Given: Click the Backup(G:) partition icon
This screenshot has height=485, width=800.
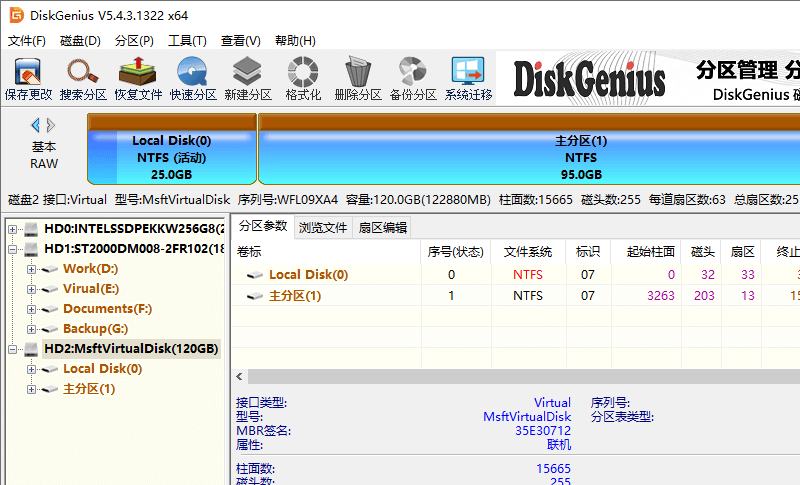Looking at the screenshot, I should 49,329.
